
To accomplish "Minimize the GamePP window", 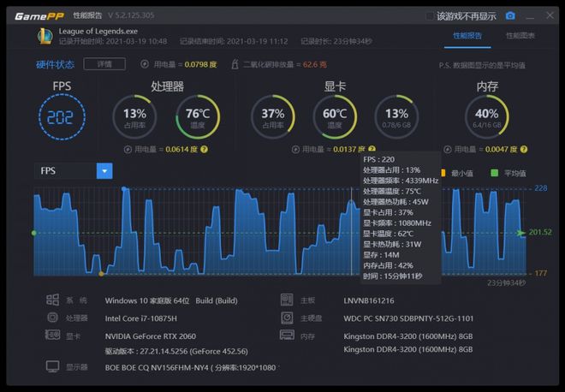I will (x=530, y=16).
